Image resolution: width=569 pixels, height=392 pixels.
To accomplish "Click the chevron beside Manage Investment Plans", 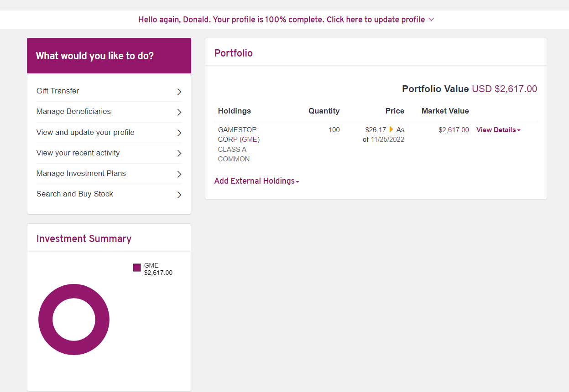I will (179, 174).
